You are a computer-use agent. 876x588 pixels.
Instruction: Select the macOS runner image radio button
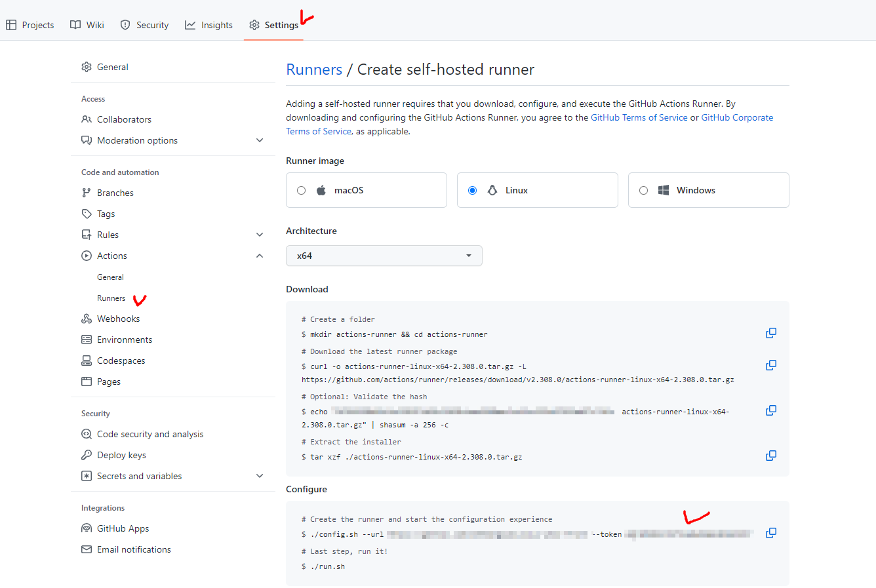pos(302,190)
